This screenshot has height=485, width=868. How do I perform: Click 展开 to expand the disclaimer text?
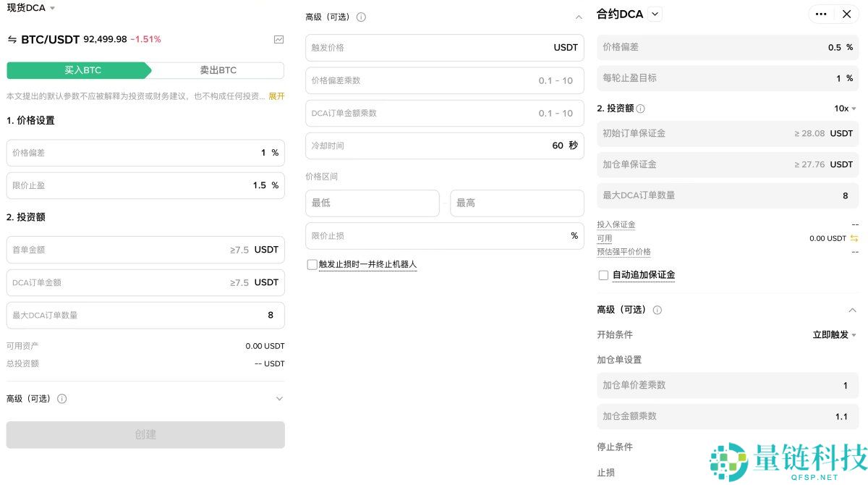click(276, 96)
